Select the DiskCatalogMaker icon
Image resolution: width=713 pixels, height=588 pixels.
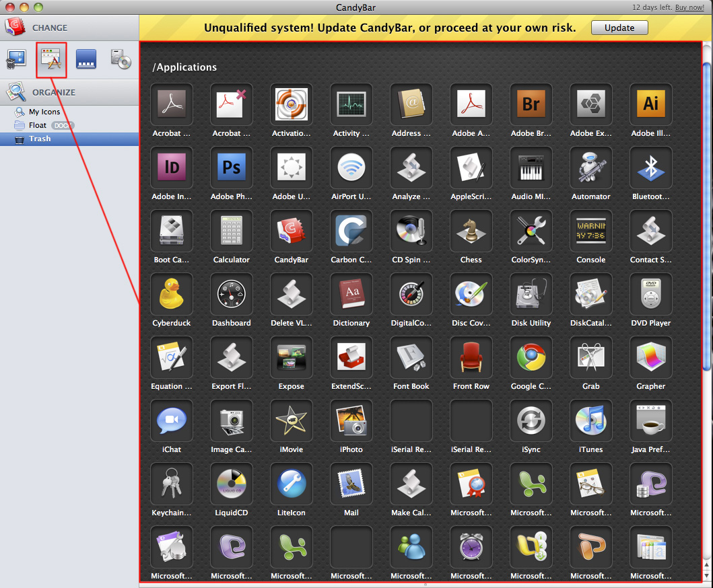590,293
